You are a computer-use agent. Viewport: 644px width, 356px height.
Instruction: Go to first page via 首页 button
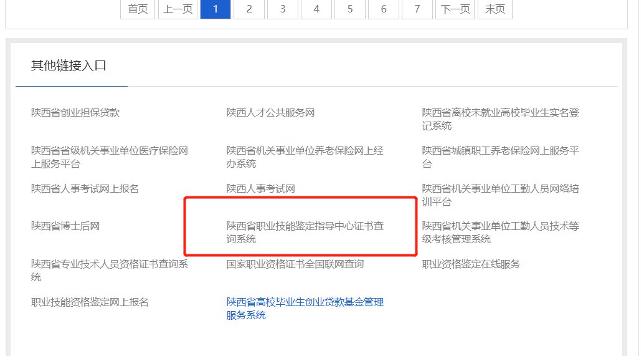[138, 9]
